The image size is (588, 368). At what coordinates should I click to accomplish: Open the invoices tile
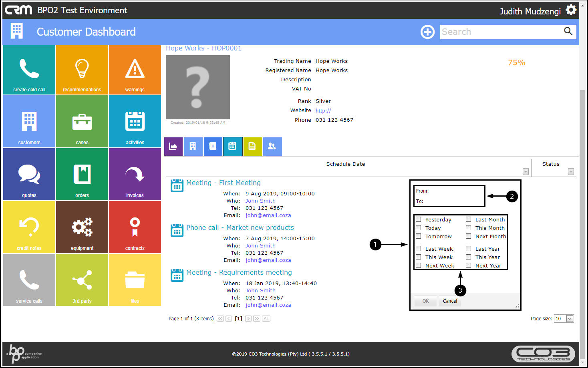(x=135, y=174)
